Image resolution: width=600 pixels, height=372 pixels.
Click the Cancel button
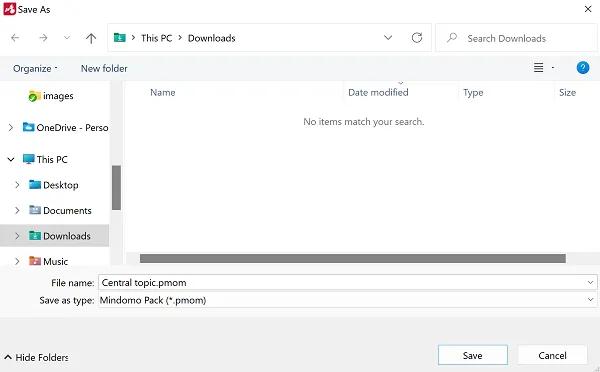552,356
